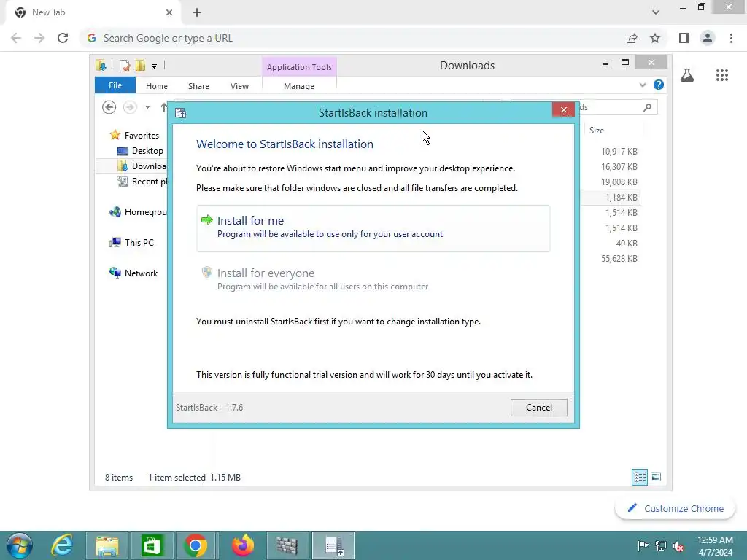
Task: Open the Store app from taskbar
Action: [x=152, y=545]
